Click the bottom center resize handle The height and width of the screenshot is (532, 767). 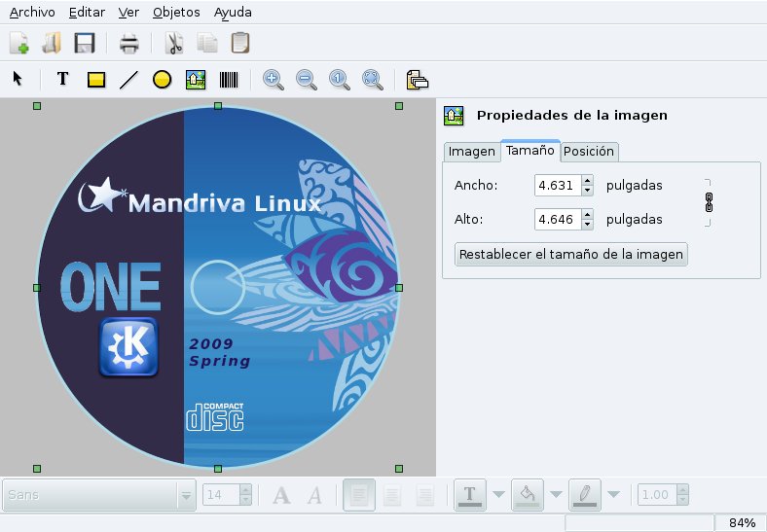tap(218, 469)
